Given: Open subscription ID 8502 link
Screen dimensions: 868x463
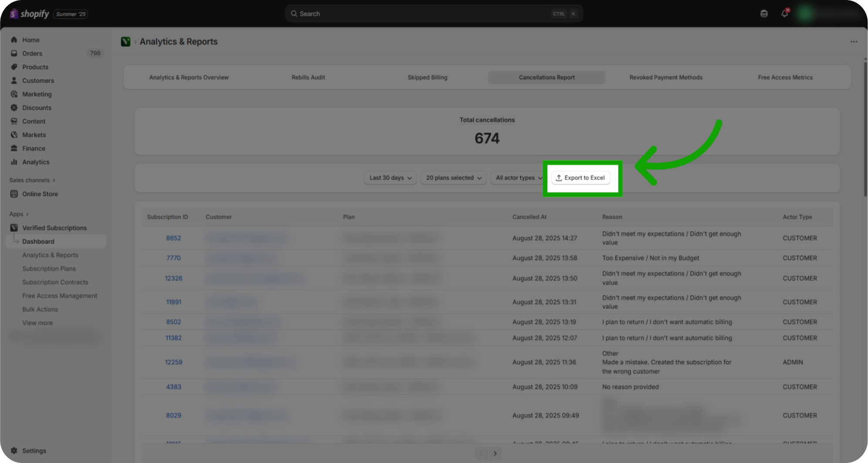Looking at the screenshot, I should 173,322.
